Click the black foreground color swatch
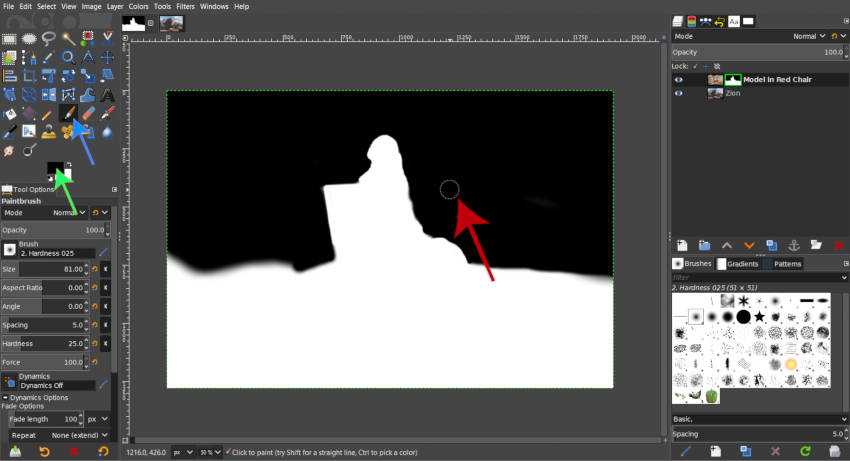The image size is (850, 461). click(54, 168)
